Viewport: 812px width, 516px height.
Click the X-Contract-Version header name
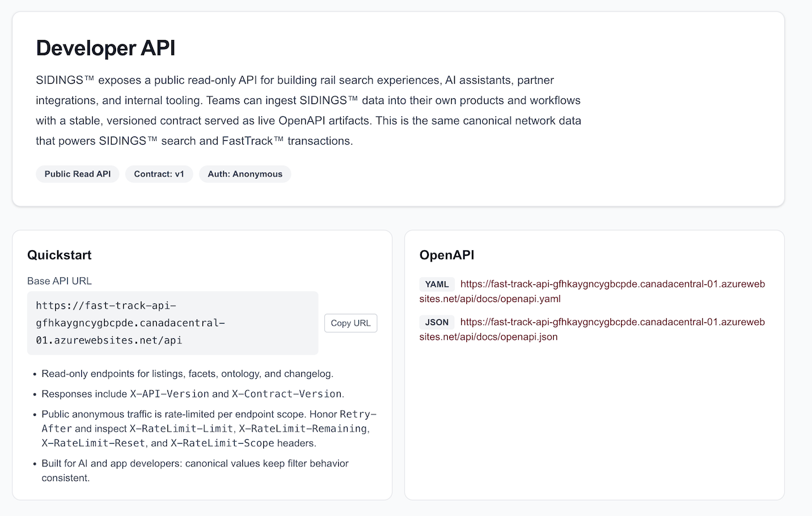tap(287, 394)
